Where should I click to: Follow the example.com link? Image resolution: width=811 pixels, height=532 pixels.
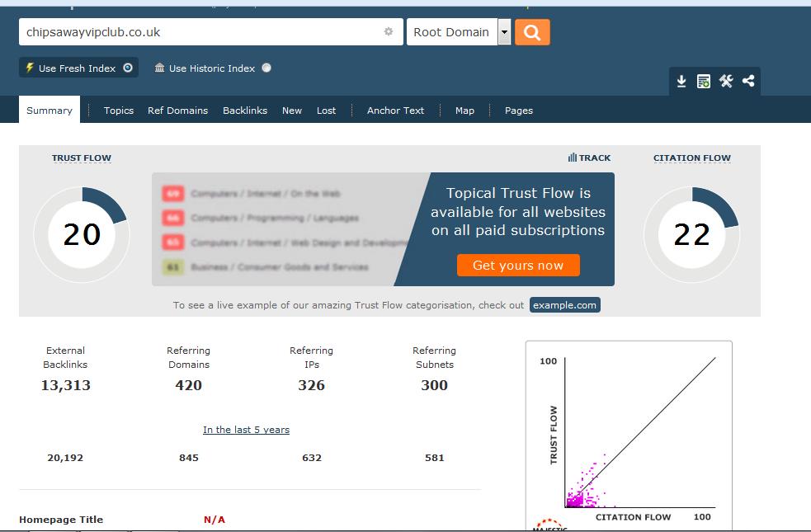pyautogui.click(x=565, y=305)
